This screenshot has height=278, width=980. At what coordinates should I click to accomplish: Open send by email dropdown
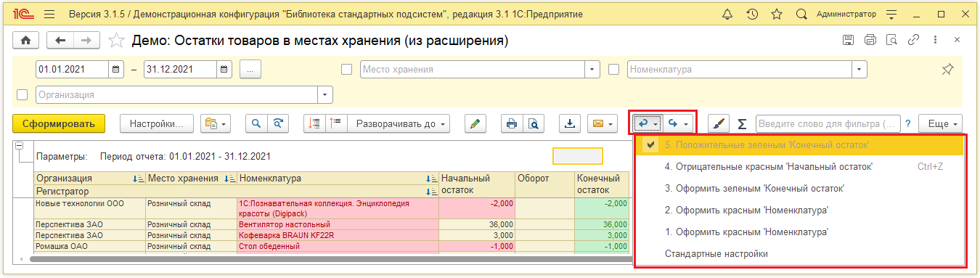point(603,123)
